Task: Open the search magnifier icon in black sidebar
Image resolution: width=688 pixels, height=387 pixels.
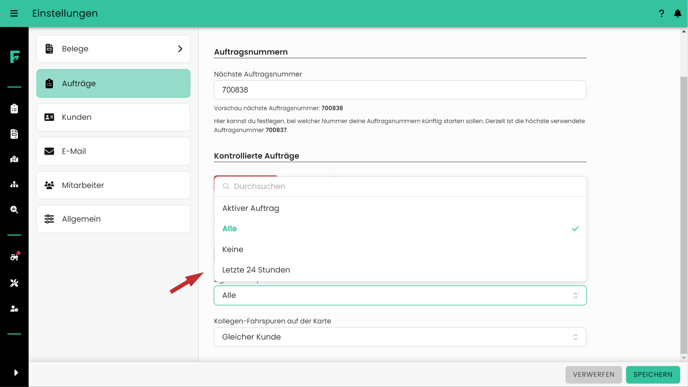Action: pos(14,210)
